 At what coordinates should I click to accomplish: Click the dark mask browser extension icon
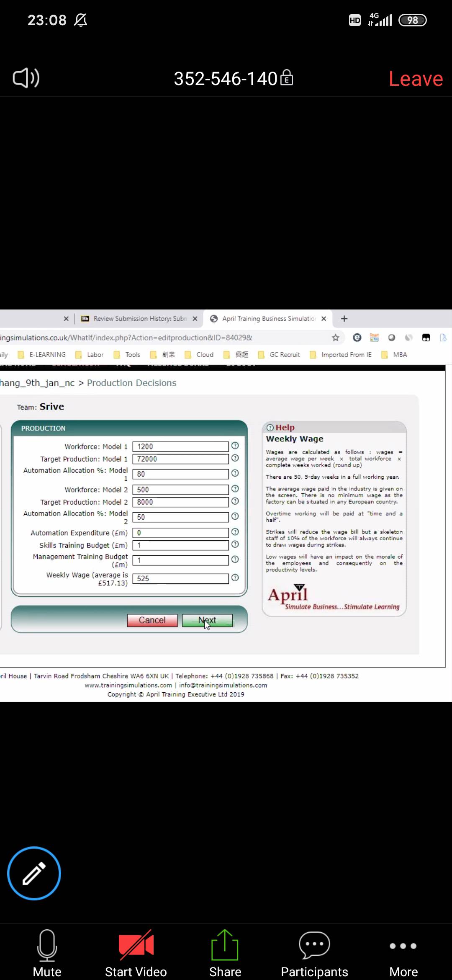(x=426, y=338)
